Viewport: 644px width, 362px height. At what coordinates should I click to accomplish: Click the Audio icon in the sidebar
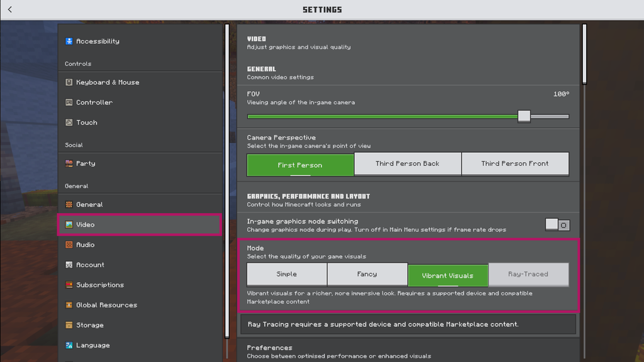coord(69,244)
